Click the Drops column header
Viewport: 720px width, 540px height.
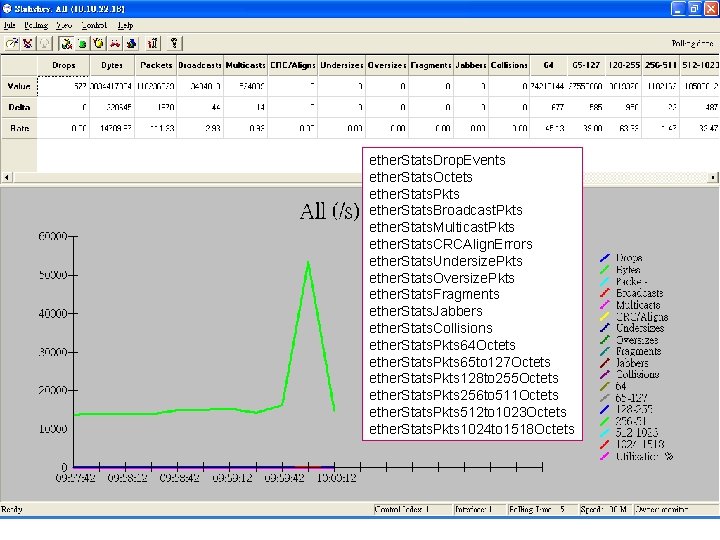tap(63, 65)
